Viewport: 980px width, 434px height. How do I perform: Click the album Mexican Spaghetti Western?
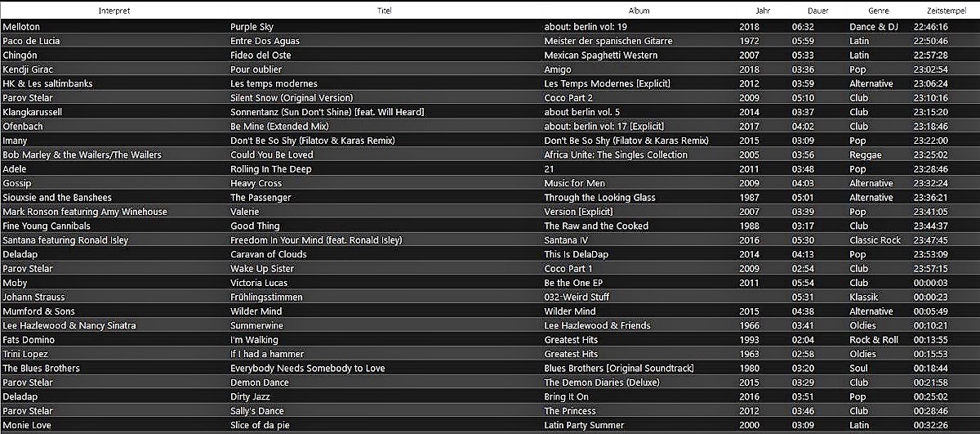(x=600, y=56)
